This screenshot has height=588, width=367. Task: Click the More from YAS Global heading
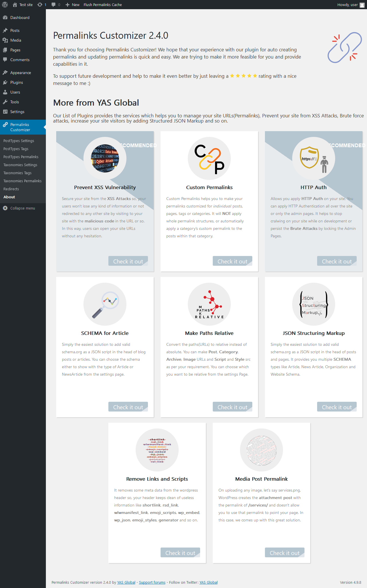click(96, 102)
